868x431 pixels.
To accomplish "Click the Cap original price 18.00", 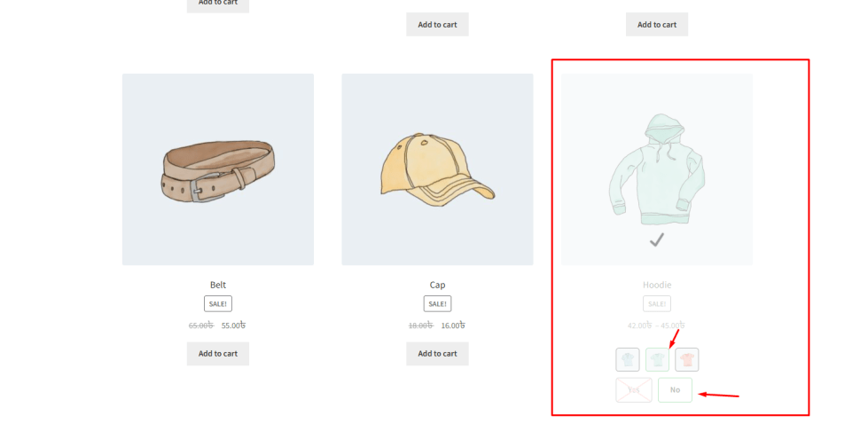I will point(421,325).
